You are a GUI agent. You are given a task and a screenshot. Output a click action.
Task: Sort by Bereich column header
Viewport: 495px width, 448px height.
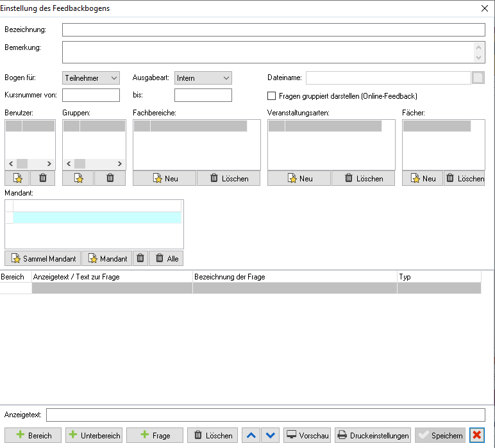click(x=16, y=277)
